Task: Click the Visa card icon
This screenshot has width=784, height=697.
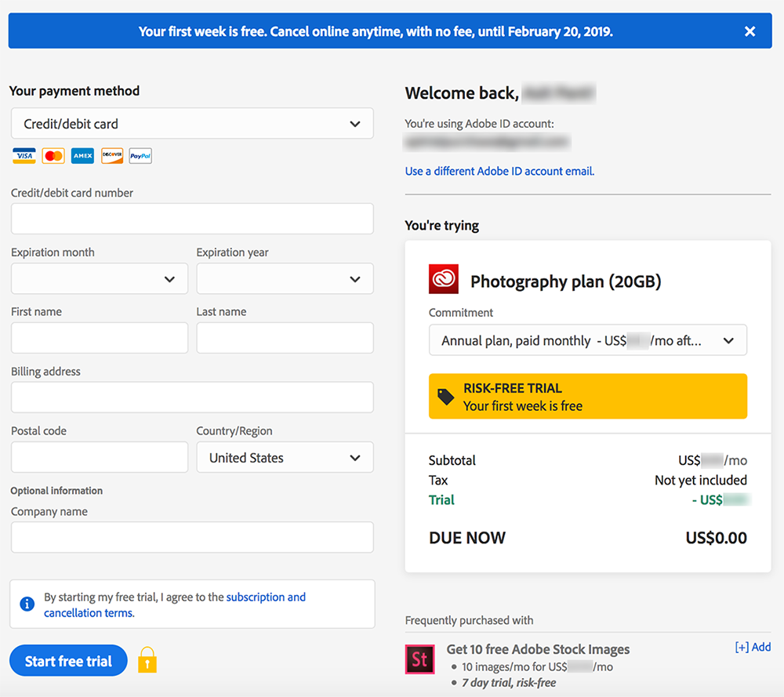Action: tap(24, 156)
